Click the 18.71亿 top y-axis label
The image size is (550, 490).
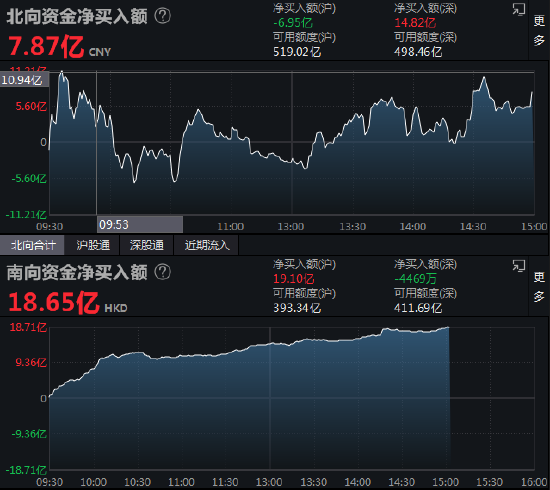[28, 327]
